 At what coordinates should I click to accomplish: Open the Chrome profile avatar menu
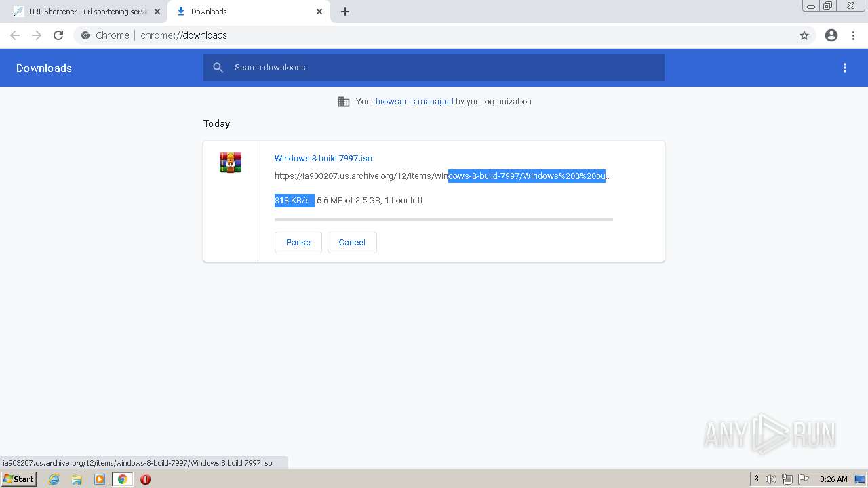click(831, 35)
